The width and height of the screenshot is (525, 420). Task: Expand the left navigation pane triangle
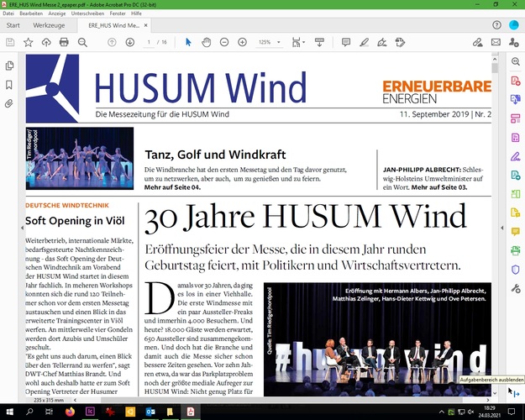pos(22,228)
